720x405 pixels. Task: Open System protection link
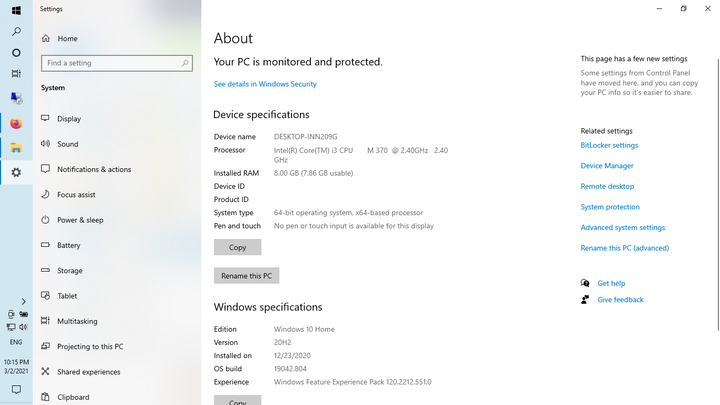pos(610,207)
